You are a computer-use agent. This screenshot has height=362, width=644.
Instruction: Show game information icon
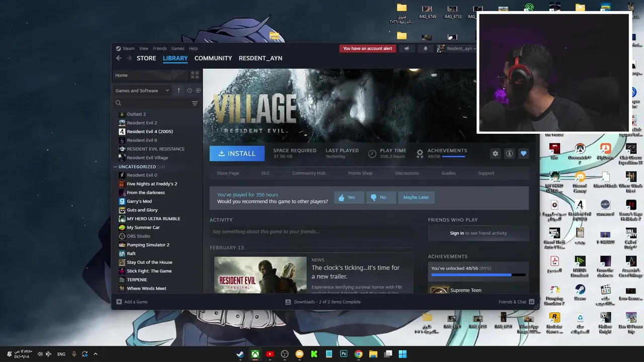click(510, 153)
